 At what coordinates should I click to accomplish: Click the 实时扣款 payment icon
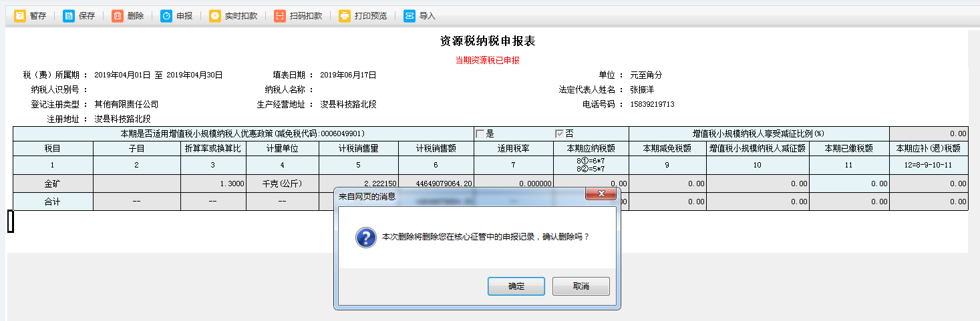(215, 16)
